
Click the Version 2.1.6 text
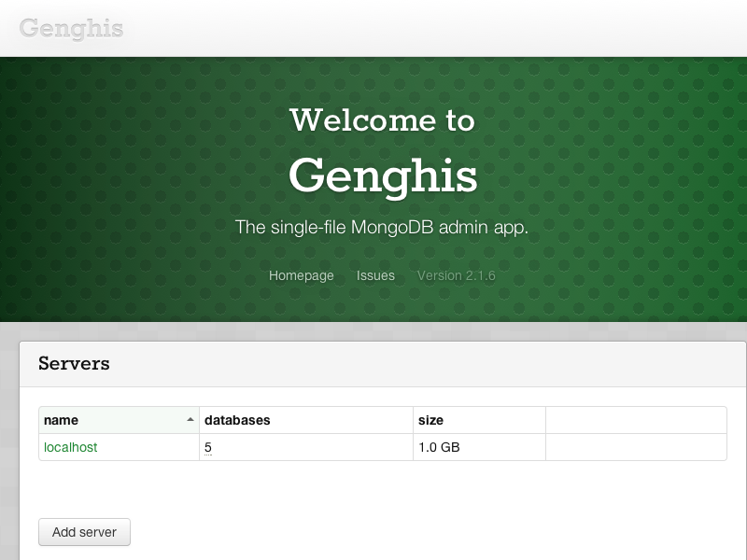[457, 275]
